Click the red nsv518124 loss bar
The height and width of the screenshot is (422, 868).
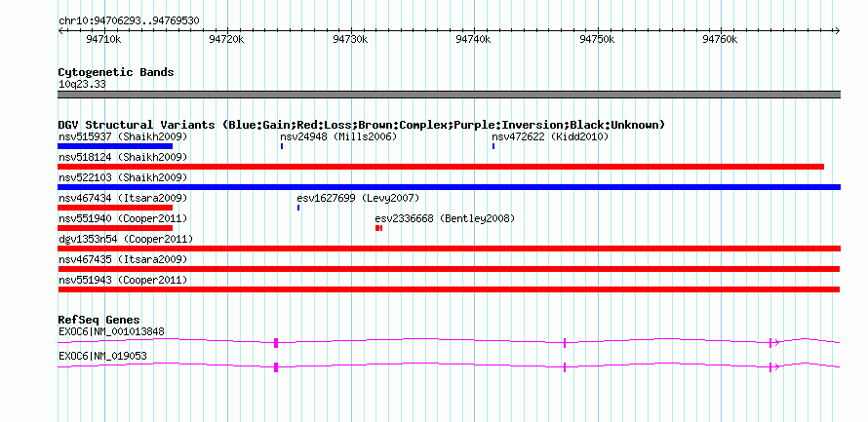tap(441, 167)
